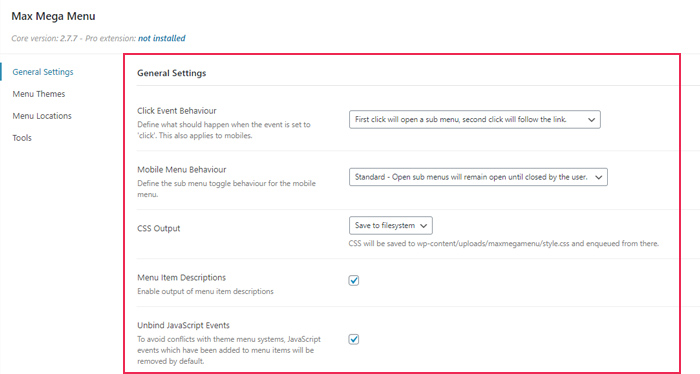The height and width of the screenshot is (374, 700).
Task: Open the Menu Locations tab
Action: pyautogui.click(x=42, y=116)
